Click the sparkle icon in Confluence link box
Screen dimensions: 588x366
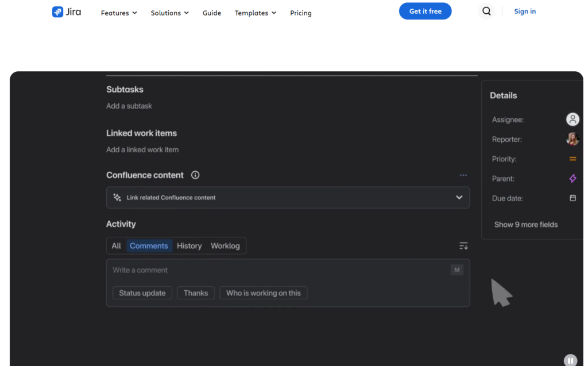tap(117, 198)
